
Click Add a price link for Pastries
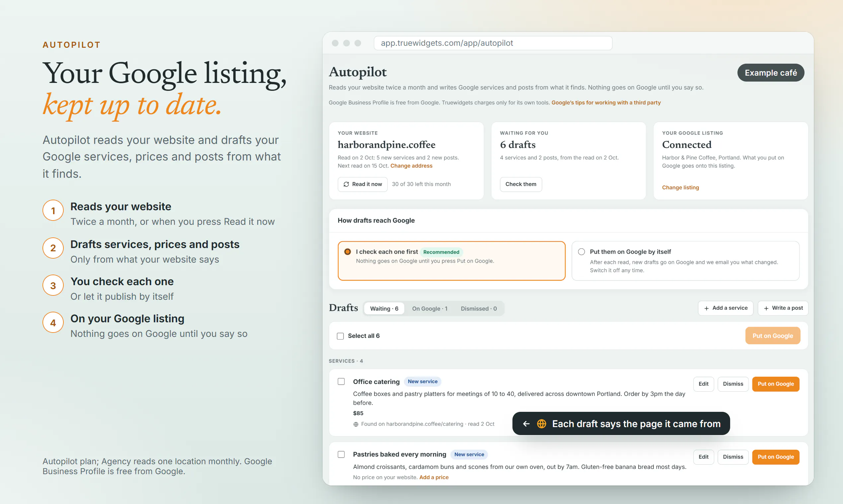click(434, 477)
